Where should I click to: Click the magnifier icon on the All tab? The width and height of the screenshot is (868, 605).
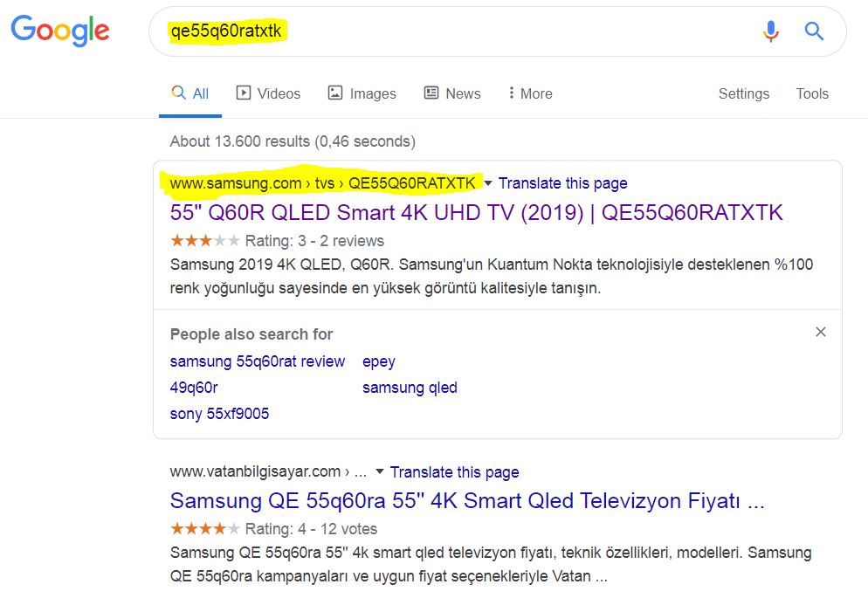point(178,92)
